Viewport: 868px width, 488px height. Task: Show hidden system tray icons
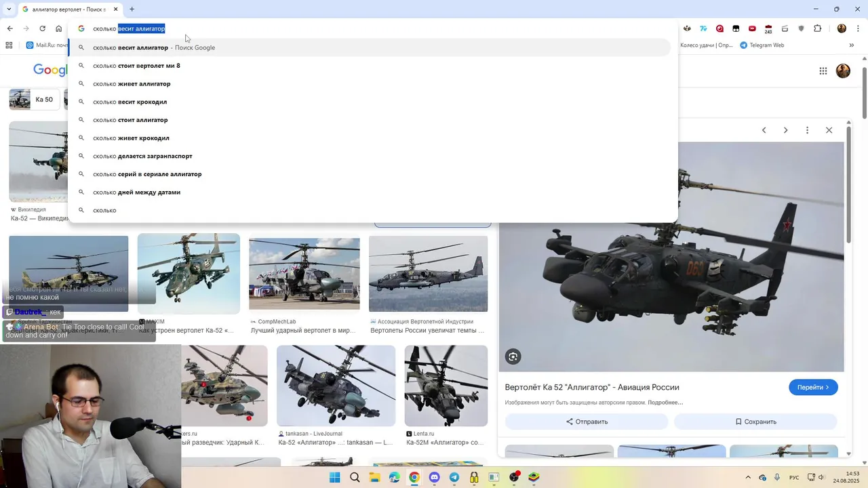point(748,477)
